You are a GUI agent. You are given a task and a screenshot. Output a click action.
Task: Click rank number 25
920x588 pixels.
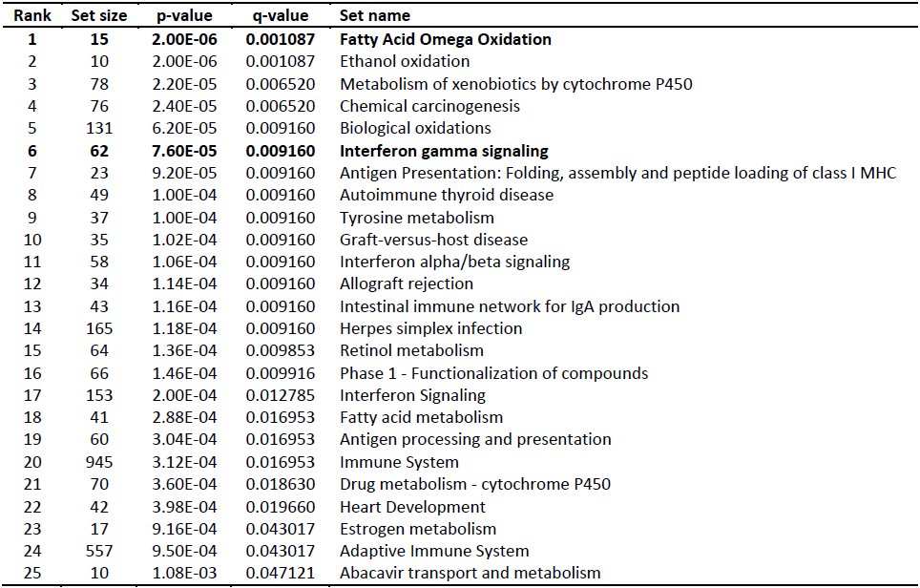tap(32, 573)
